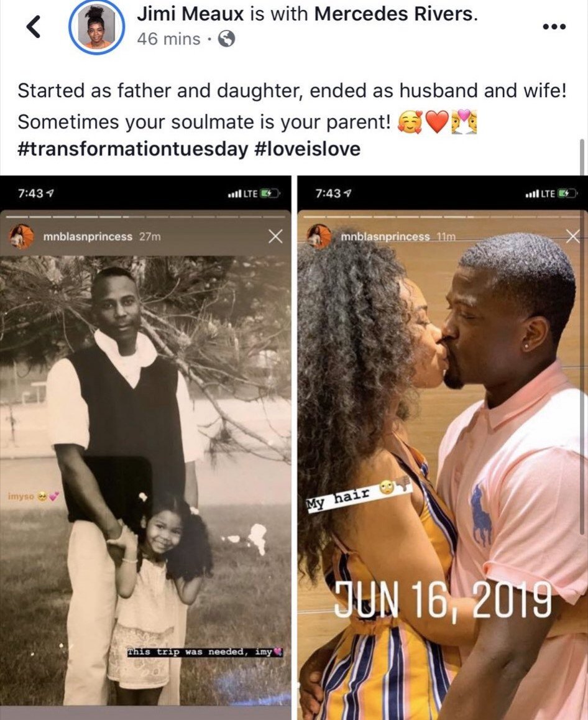588x720 pixels.
Task: Open Jimi Meaux's profile picture
Action: (x=96, y=27)
